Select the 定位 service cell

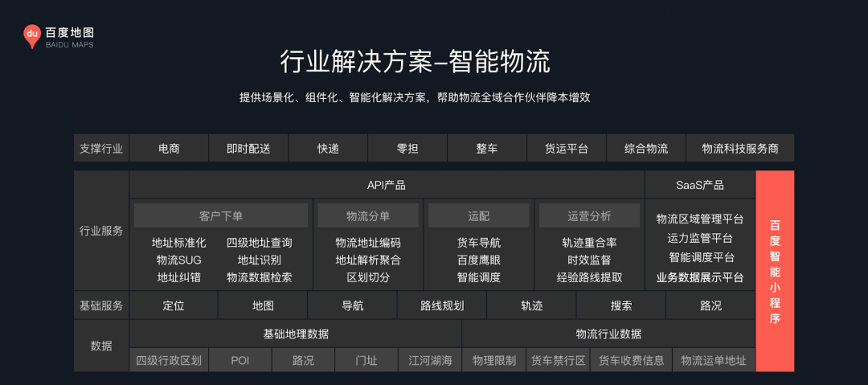click(x=174, y=305)
